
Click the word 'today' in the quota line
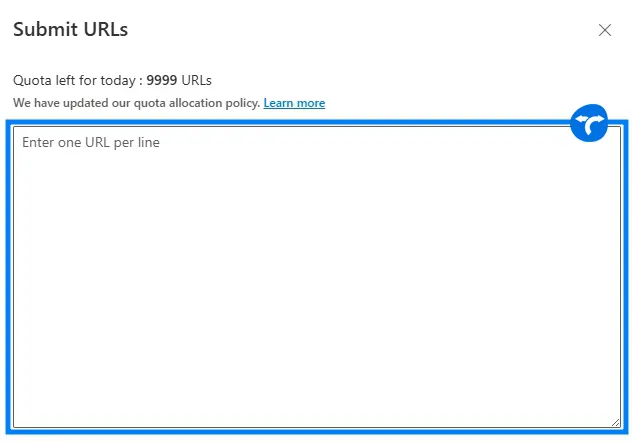[120, 80]
